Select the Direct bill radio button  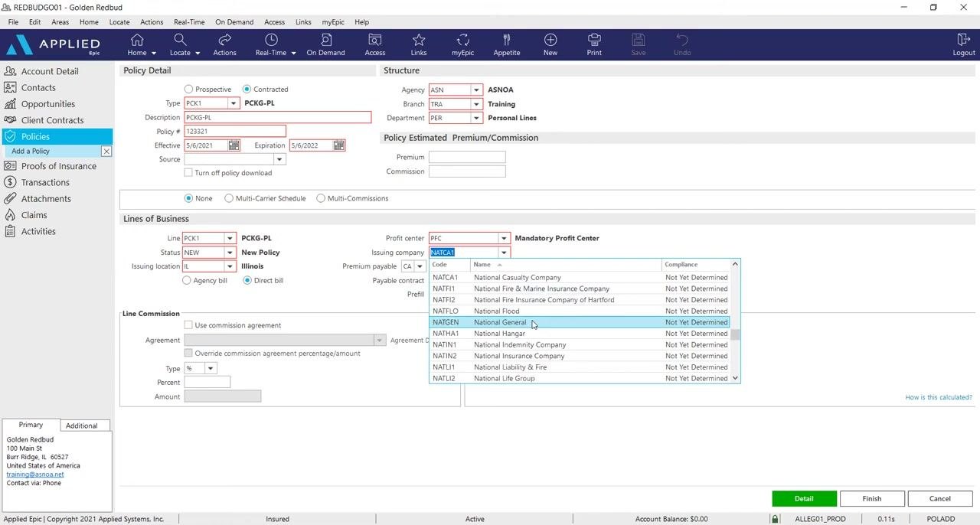point(247,281)
